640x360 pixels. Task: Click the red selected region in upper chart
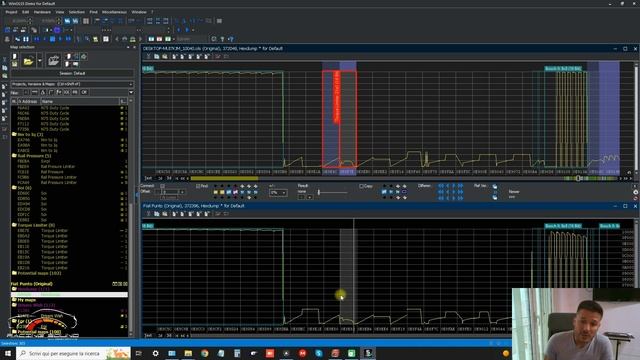[339, 119]
